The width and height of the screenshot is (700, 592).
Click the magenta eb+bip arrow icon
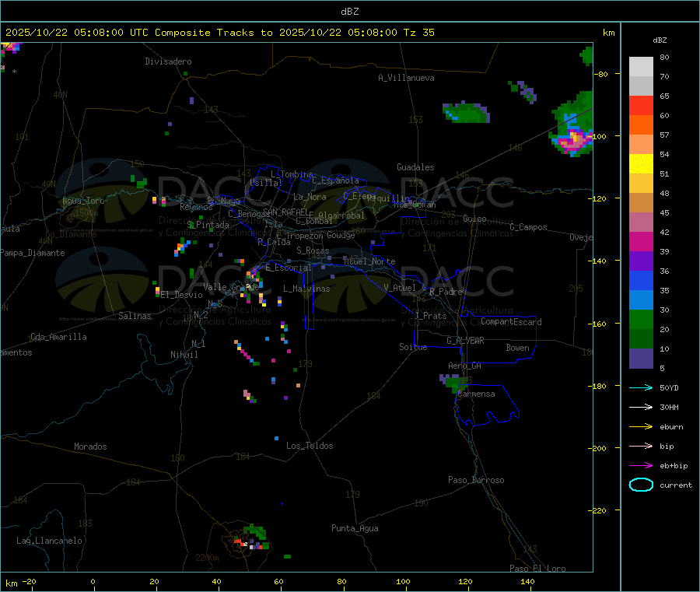point(641,465)
